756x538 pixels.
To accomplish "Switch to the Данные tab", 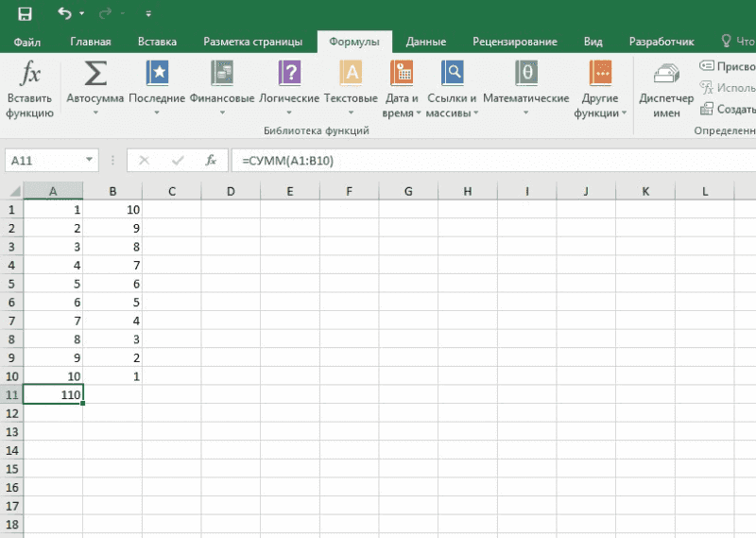I will point(425,42).
